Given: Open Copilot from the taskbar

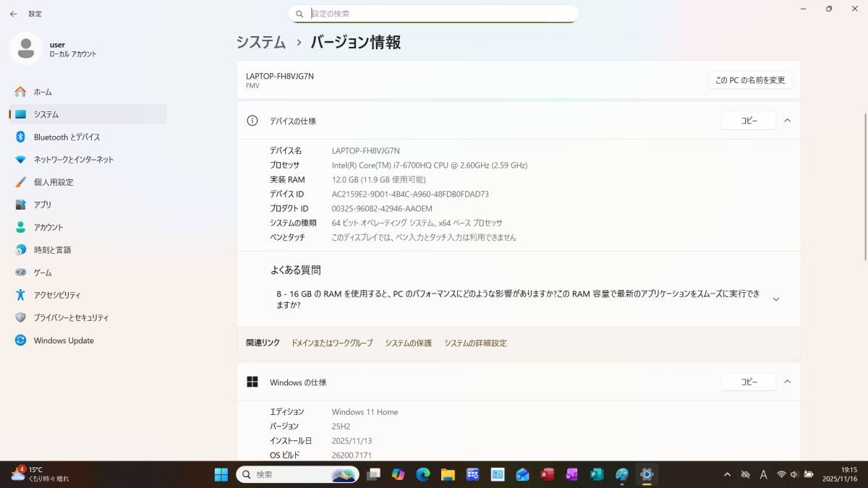Looking at the screenshot, I should coord(396,475).
